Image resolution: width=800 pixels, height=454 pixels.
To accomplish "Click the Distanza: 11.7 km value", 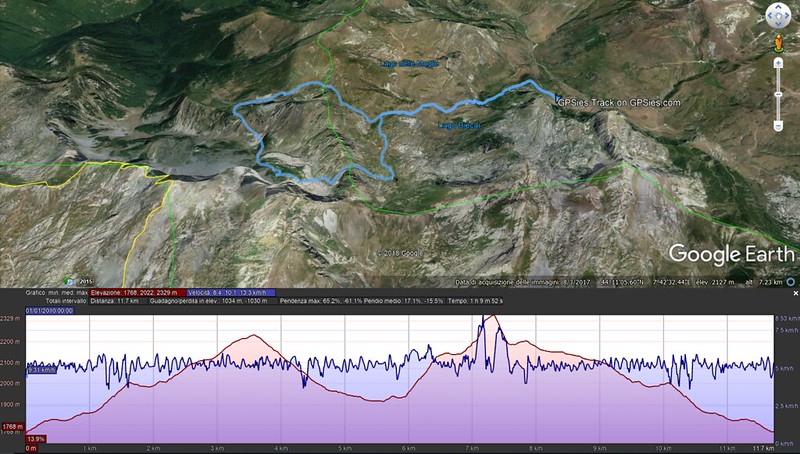I will coord(114,301).
